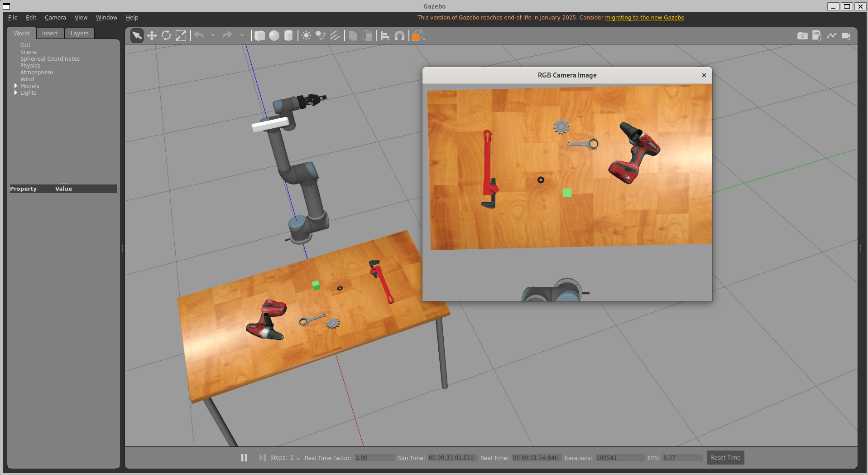
Task: Open the view angle dropdown
Action: click(418, 36)
